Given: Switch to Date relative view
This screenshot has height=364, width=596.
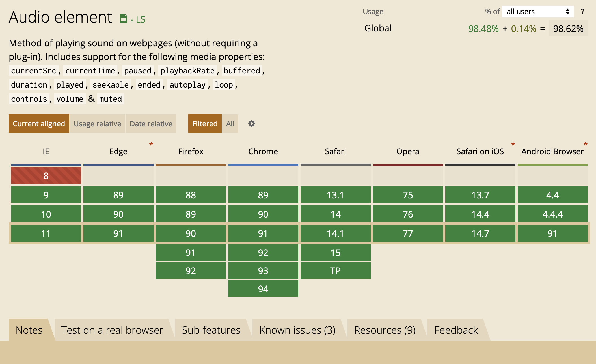Looking at the screenshot, I should [151, 123].
